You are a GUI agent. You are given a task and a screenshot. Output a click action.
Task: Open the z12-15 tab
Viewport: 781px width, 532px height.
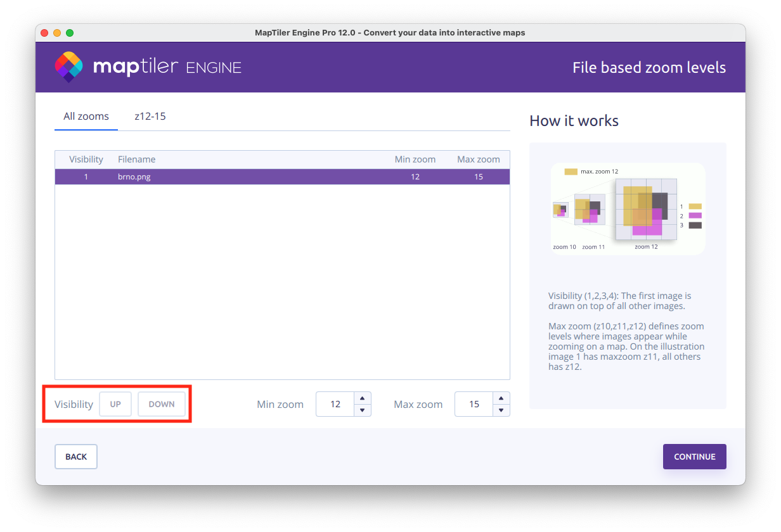[150, 117]
